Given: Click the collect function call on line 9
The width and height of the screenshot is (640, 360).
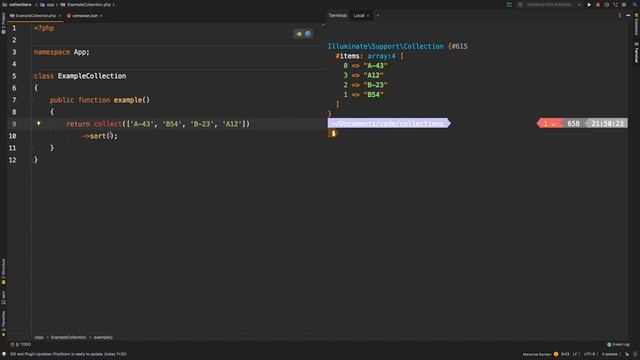Looking at the screenshot, I should coord(108,124).
